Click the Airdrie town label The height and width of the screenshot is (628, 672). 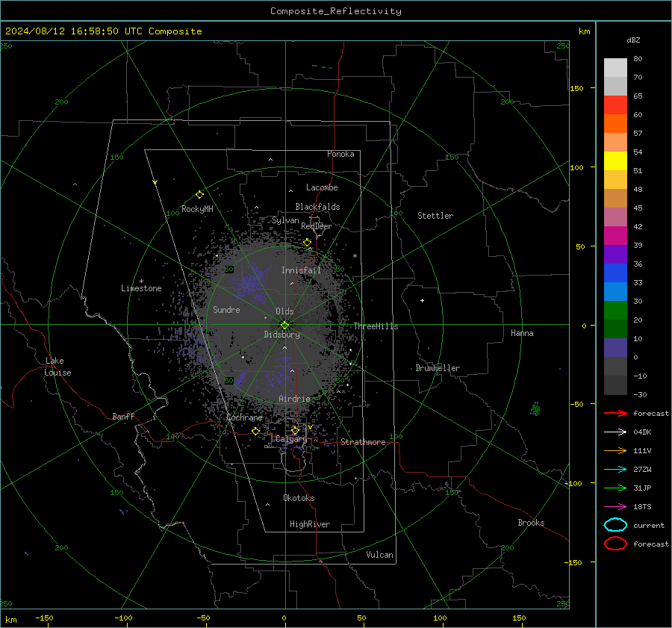click(294, 399)
